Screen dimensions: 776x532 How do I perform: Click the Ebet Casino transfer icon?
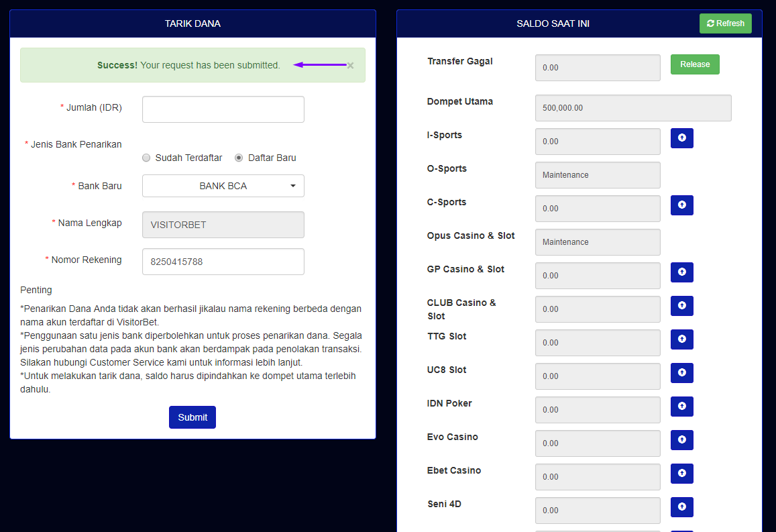tap(681, 474)
